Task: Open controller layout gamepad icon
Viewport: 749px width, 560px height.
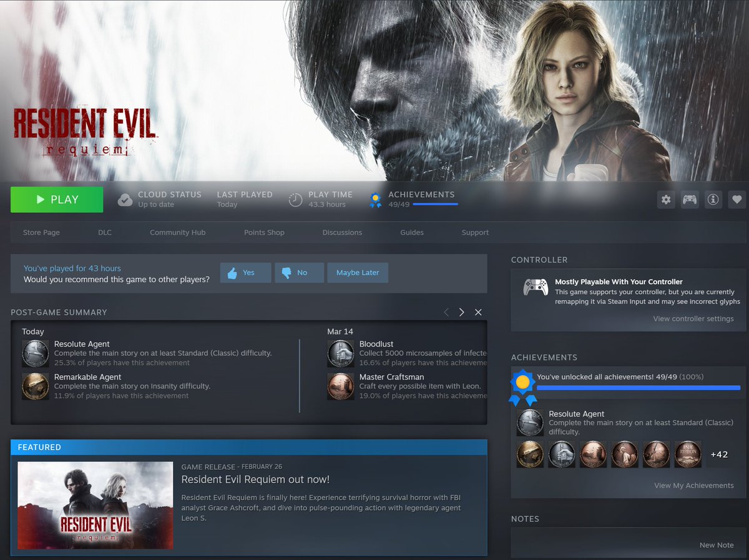Action: 690,200
